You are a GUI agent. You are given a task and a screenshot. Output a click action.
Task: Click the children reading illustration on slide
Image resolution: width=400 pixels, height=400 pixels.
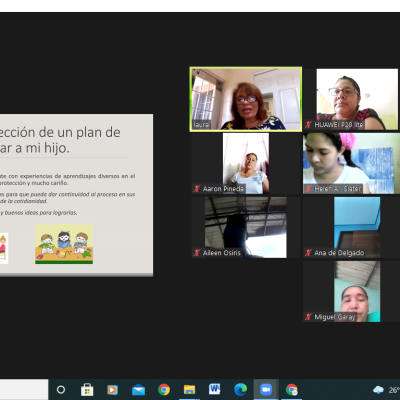tap(64, 244)
